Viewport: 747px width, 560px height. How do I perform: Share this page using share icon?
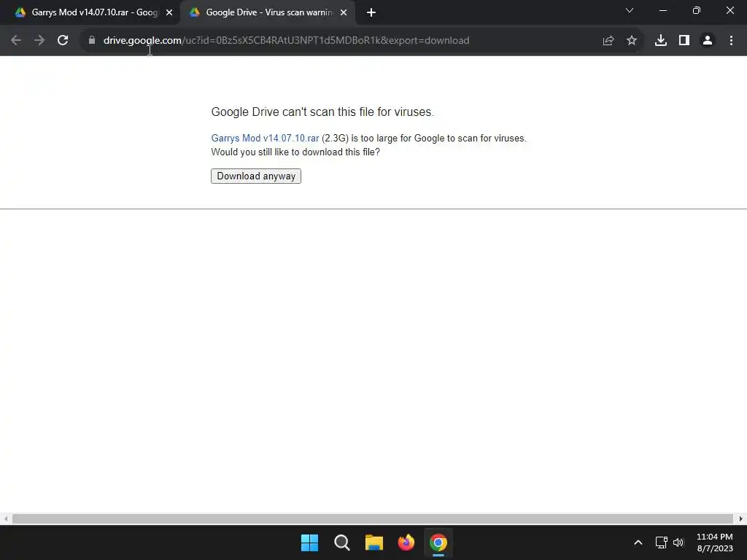608,41
